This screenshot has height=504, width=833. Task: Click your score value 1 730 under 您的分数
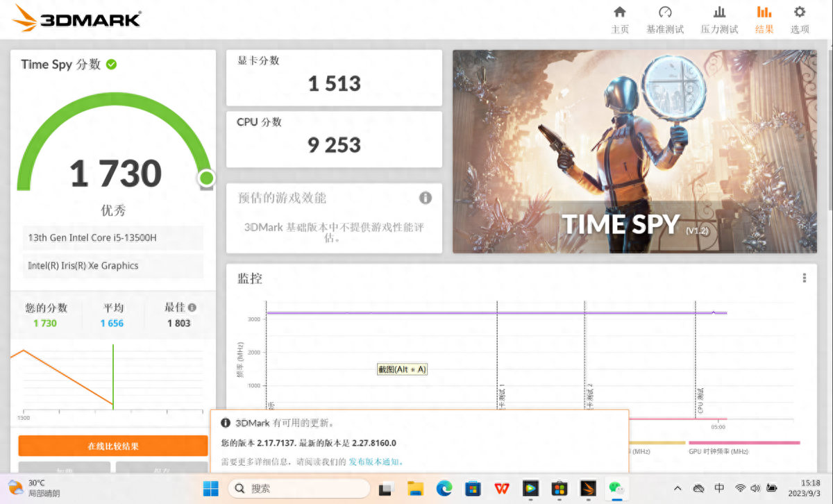tap(45, 324)
